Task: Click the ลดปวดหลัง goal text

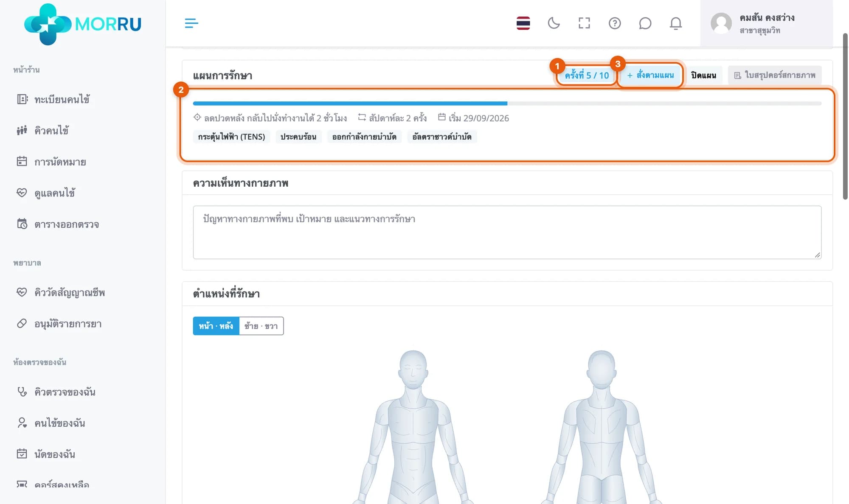Action: [275, 118]
